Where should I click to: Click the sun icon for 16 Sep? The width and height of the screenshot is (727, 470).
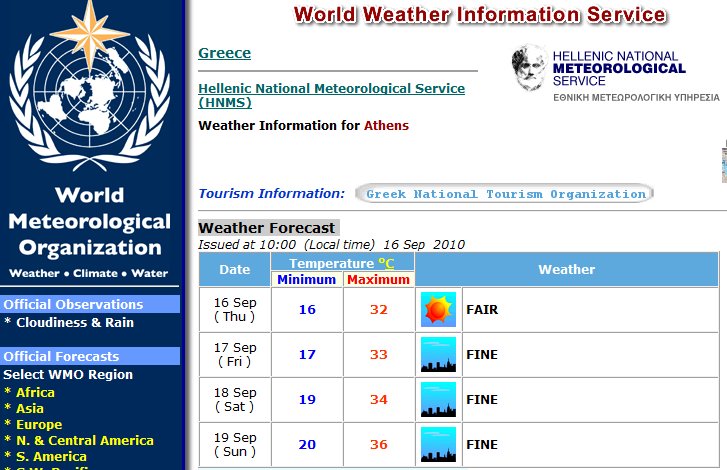pyautogui.click(x=438, y=309)
